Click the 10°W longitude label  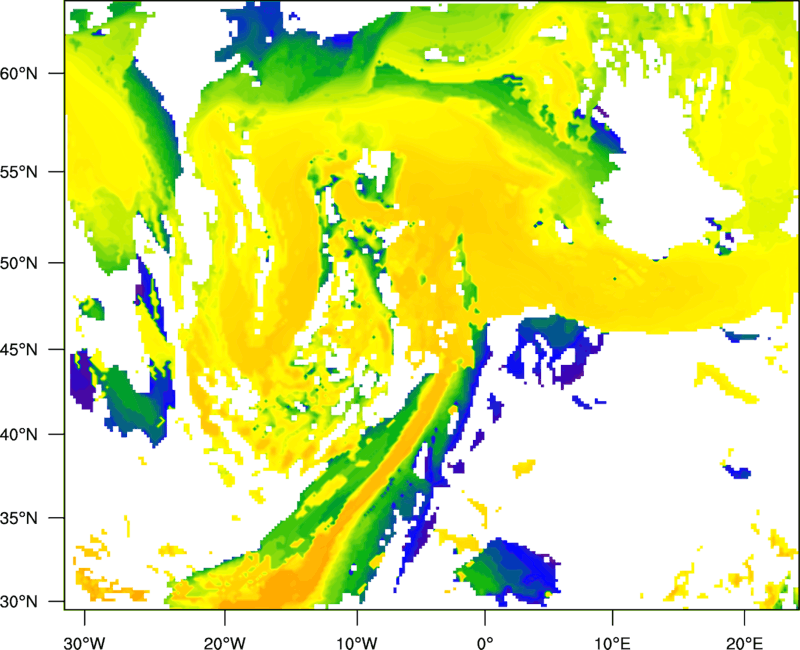pos(357,643)
